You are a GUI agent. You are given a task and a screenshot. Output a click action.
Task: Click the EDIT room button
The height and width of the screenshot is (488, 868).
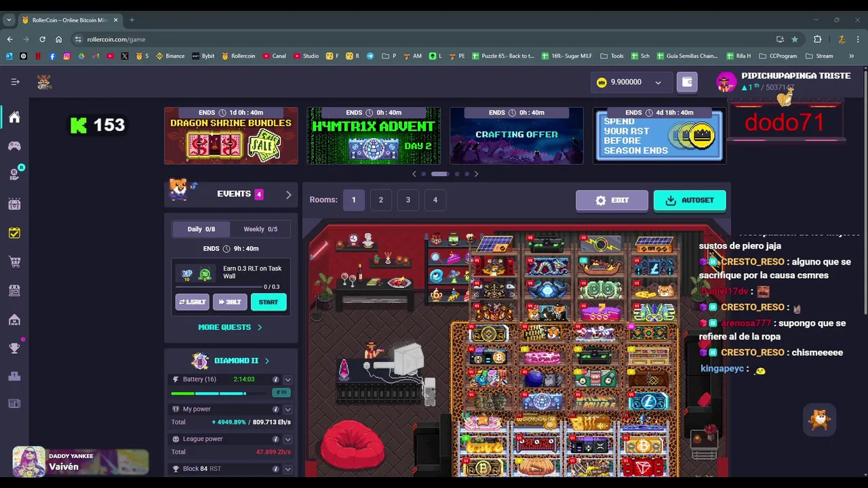click(x=612, y=201)
